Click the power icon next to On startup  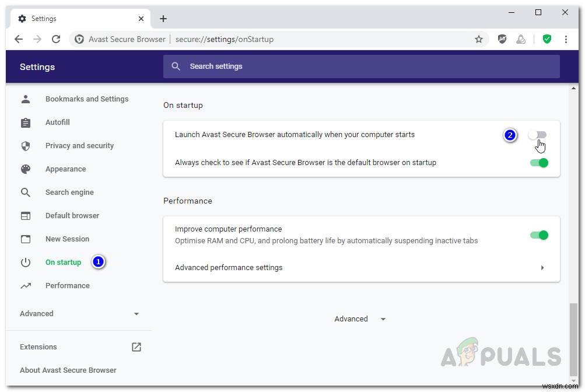point(26,262)
